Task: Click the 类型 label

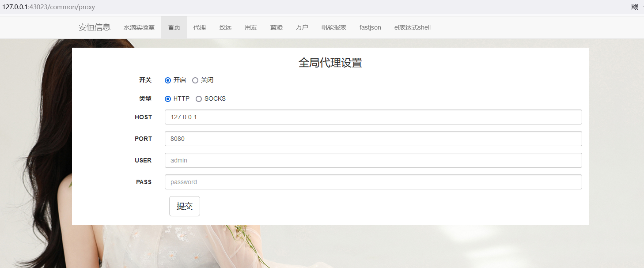Action: [x=145, y=99]
